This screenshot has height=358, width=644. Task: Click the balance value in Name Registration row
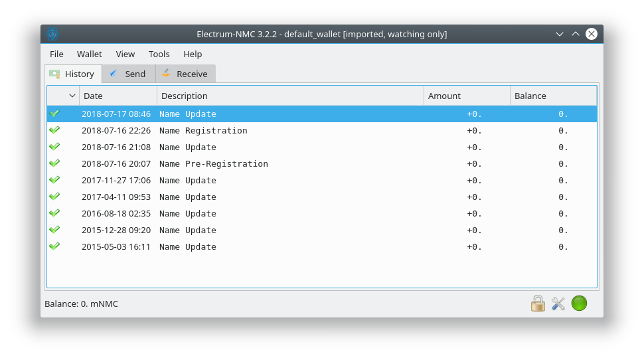coord(563,131)
